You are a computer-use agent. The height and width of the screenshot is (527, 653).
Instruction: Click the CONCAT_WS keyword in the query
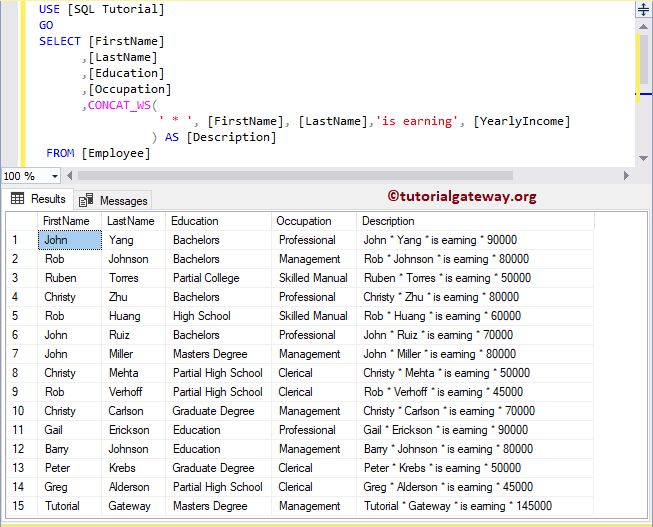coord(119,105)
